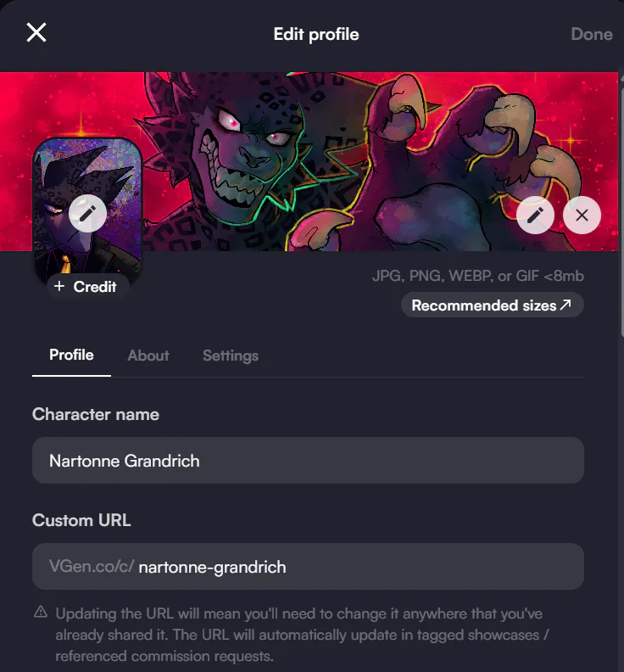Open the Recommended sizes link
The image size is (624, 672).
[483, 305]
